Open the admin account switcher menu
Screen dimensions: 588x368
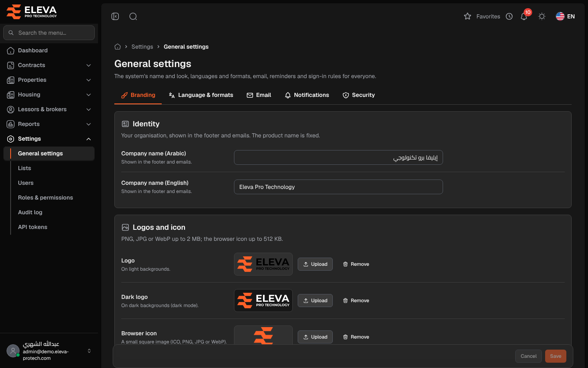pos(49,351)
